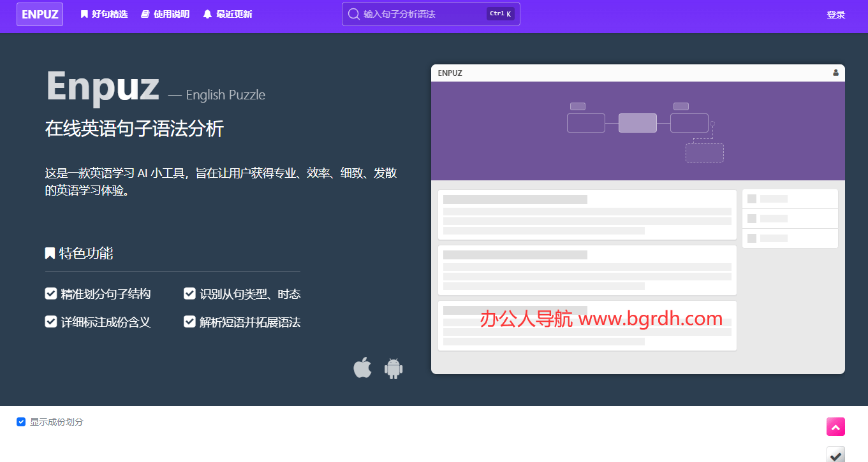This screenshot has height=462, width=868.
Task: Click the magnifier icon in search bar
Action: pyautogui.click(x=353, y=14)
